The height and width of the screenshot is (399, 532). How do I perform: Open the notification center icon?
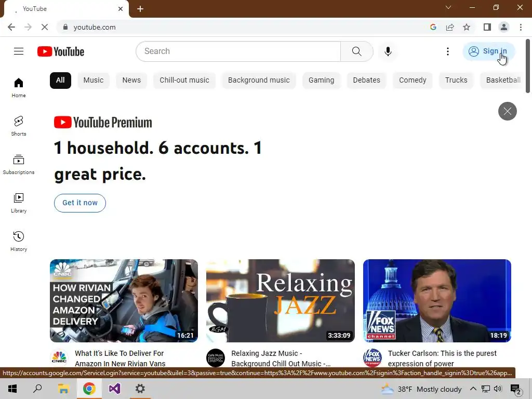[x=516, y=390]
